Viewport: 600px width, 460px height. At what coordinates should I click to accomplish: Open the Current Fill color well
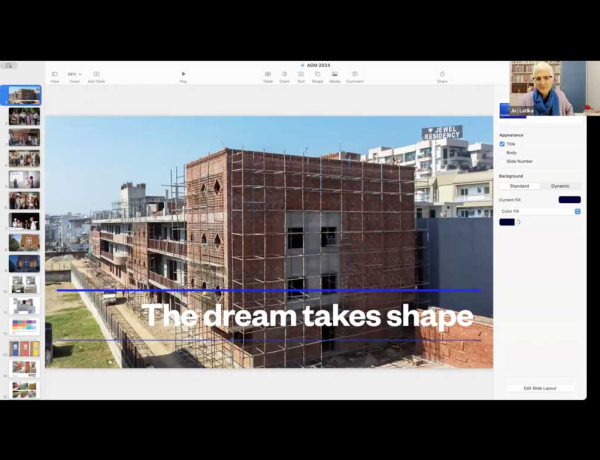[569, 200]
